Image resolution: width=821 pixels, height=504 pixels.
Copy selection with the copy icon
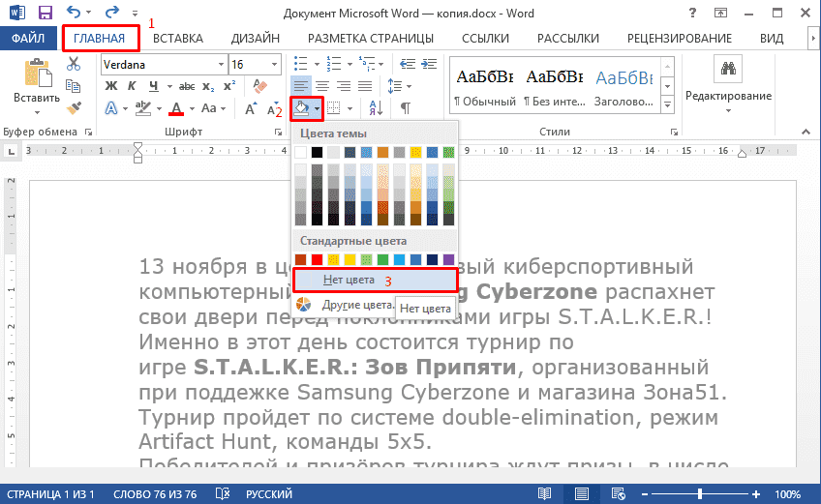pos(74,86)
